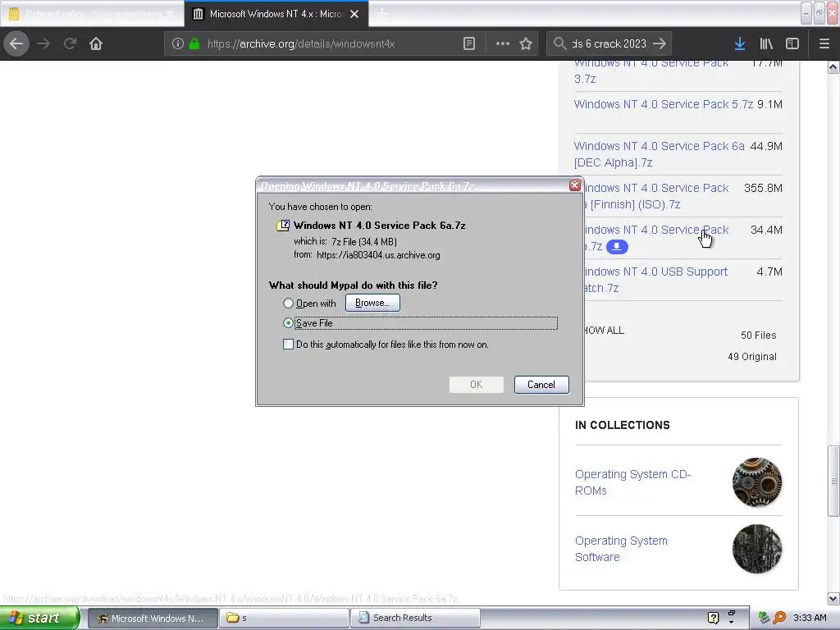Image resolution: width=840 pixels, height=630 pixels.
Task: Click the 49 Original text
Action: click(x=752, y=357)
